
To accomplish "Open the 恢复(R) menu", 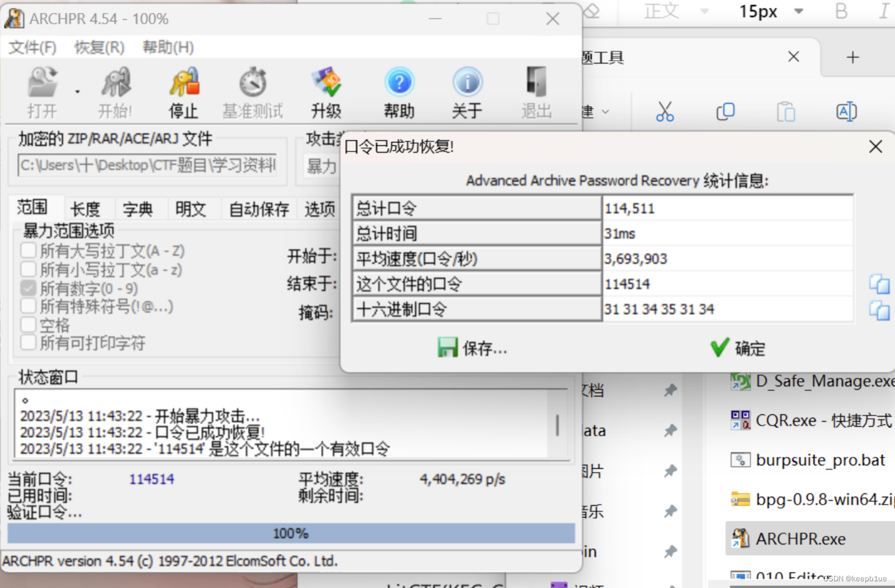I will [x=99, y=48].
